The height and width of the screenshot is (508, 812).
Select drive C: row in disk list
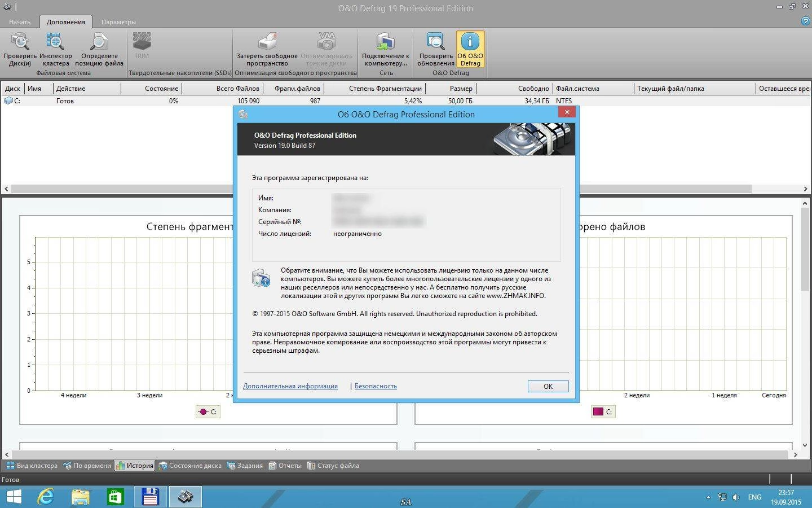(406, 101)
